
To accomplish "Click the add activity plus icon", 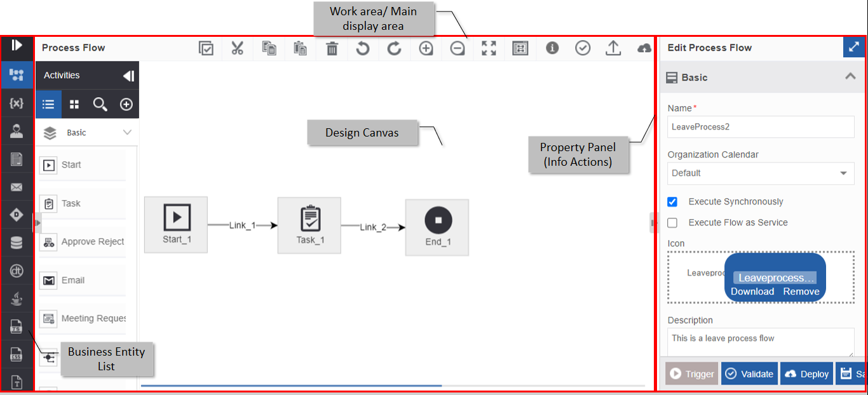I will click(x=126, y=104).
